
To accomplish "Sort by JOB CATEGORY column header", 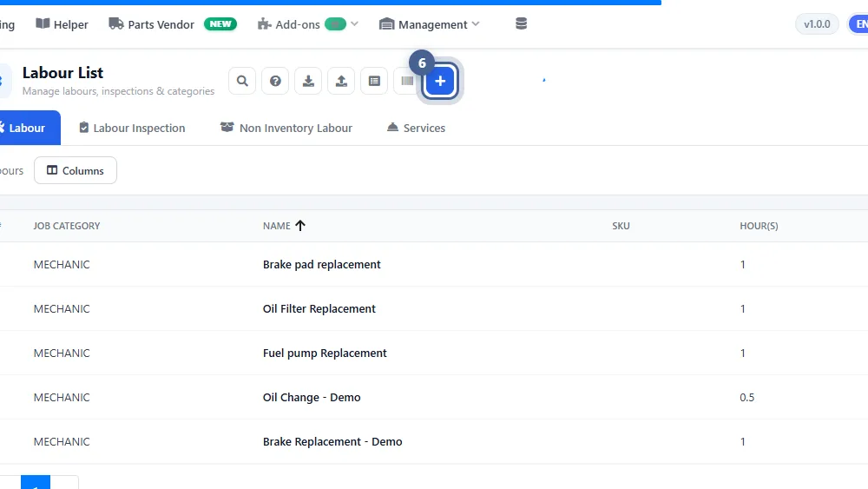I will pos(67,226).
